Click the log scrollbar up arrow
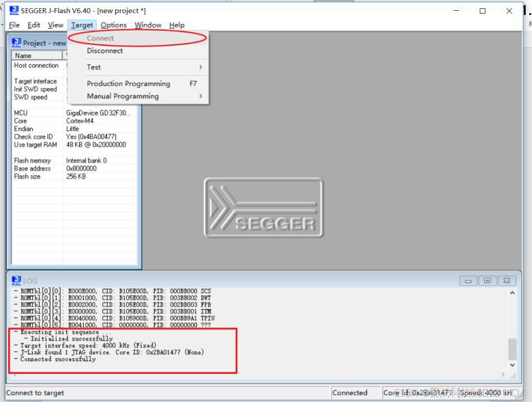The height and width of the screenshot is (402, 532). point(512,293)
